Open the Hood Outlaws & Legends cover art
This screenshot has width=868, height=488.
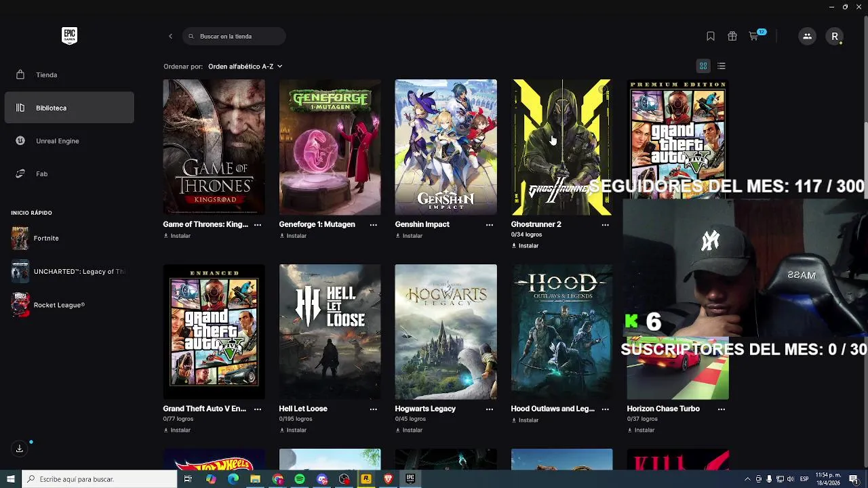[x=561, y=332]
